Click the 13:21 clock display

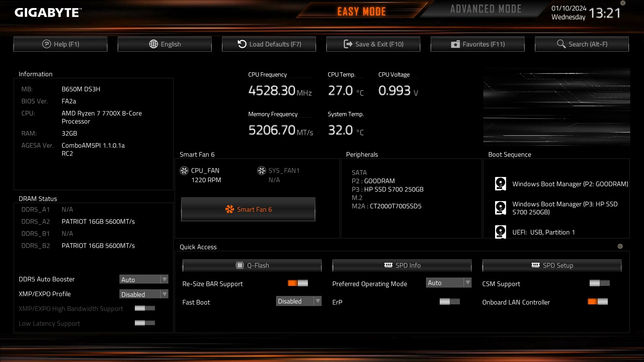(605, 13)
